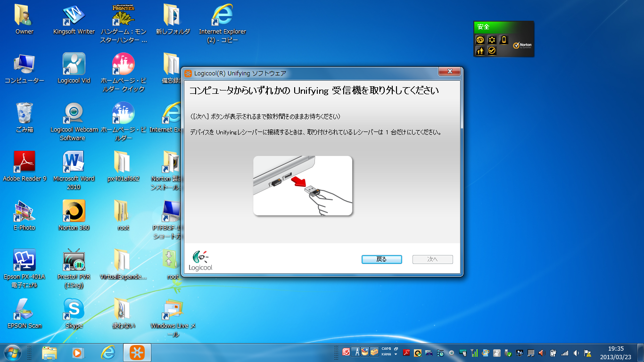
Task: Select the Owner folder desktop icon
Action: (x=25, y=20)
